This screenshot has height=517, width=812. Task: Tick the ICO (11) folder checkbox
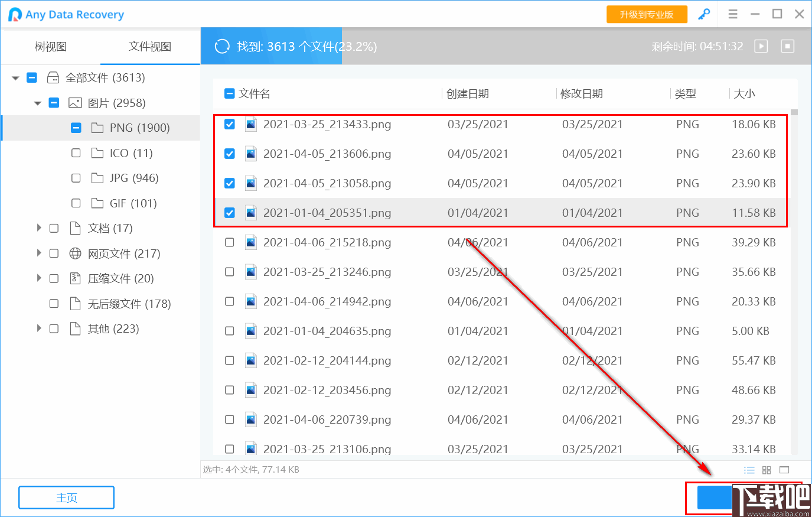pos(76,153)
